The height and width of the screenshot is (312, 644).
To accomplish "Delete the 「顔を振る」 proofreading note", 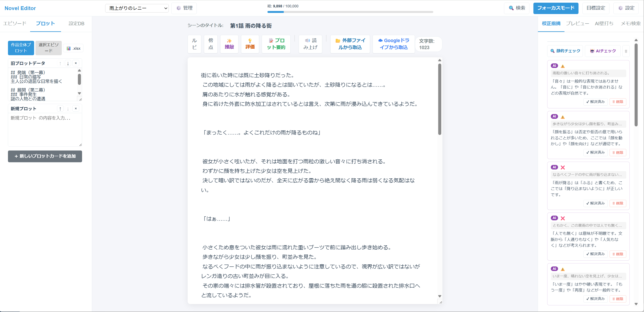I will pyautogui.click(x=618, y=153).
